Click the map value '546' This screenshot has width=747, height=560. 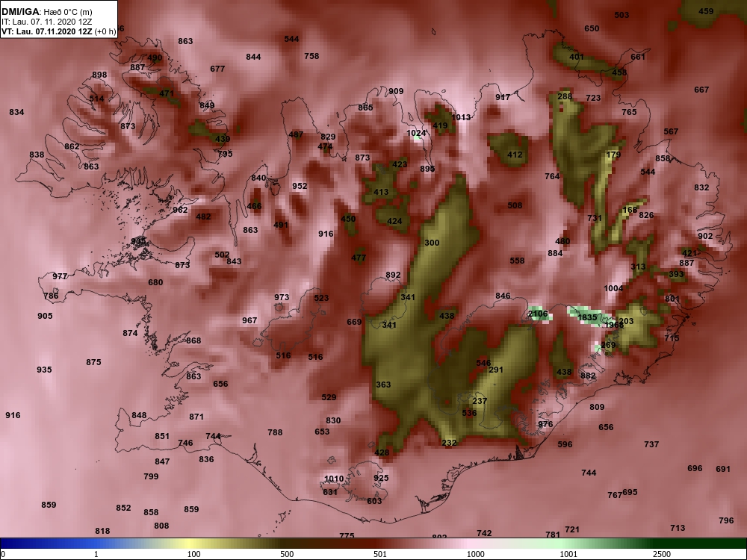click(x=483, y=362)
